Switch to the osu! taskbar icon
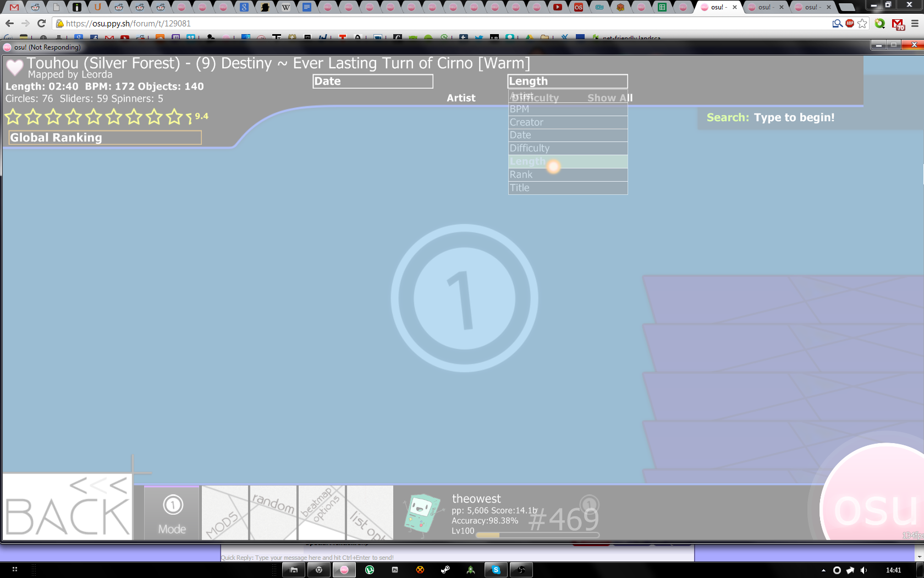This screenshot has height=578, width=924. 344,570
